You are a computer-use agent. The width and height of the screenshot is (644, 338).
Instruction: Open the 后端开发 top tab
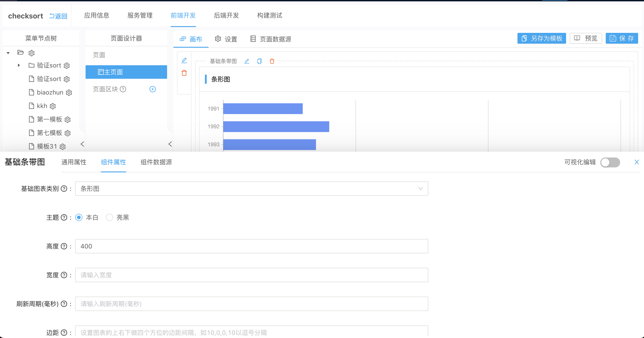click(226, 16)
